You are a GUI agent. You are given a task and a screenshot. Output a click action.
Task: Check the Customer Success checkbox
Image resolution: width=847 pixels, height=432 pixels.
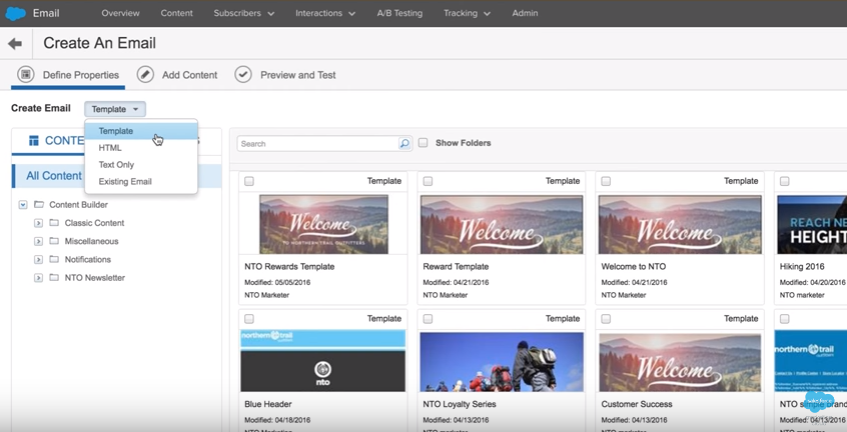coord(606,319)
